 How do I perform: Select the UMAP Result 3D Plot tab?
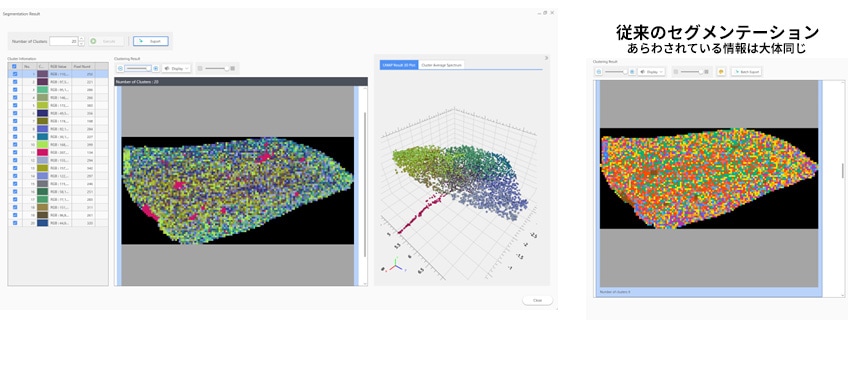[399, 65]
